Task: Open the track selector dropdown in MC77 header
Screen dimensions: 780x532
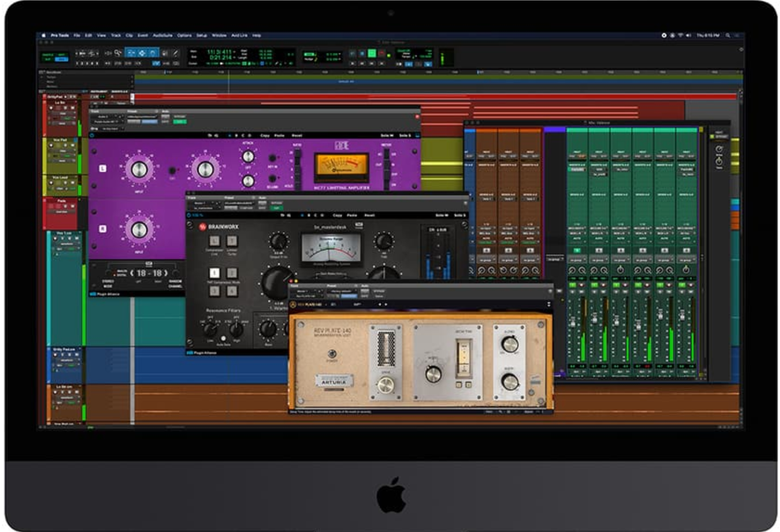Action: pos(103,116)
